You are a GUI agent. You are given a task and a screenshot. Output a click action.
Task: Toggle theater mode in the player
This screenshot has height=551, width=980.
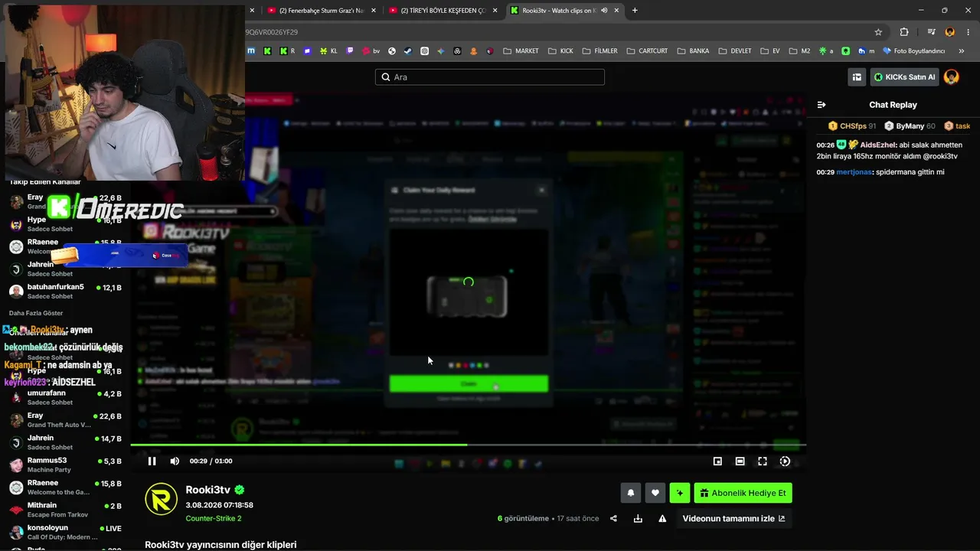tap(740, 461)
